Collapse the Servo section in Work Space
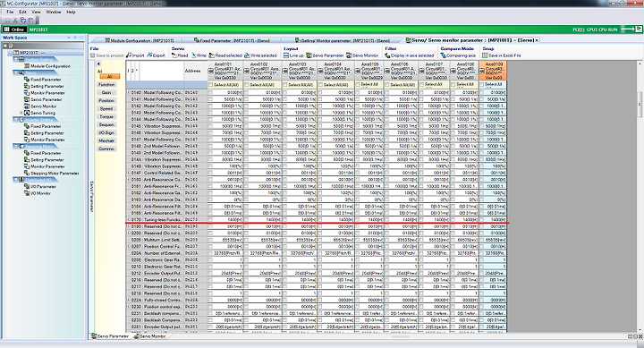The image size is (644, 348). pos(16,72)
